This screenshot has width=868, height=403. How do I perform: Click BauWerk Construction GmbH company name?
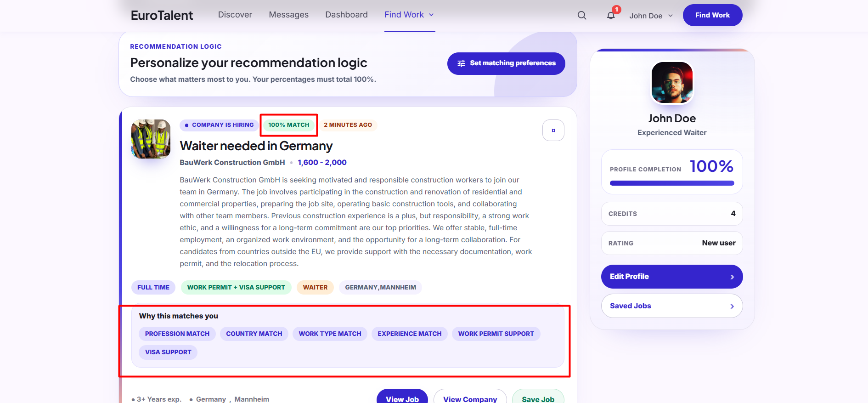pyautogui.click(x=232, y=162)
